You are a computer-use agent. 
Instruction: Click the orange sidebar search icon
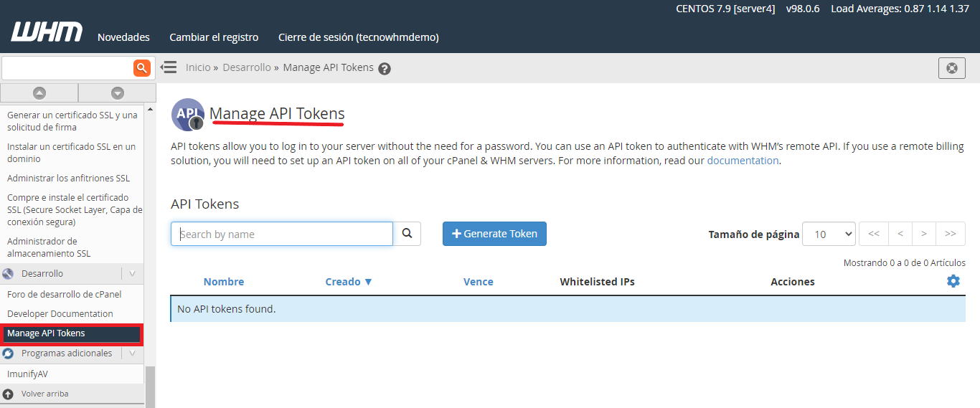[142, 68]
